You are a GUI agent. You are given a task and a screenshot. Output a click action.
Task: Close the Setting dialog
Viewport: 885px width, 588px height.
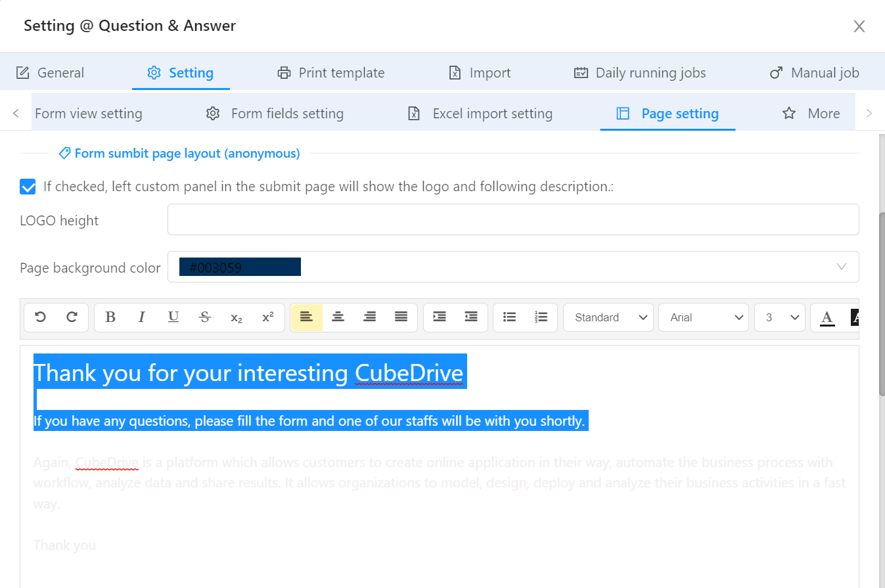coord(859,26)
